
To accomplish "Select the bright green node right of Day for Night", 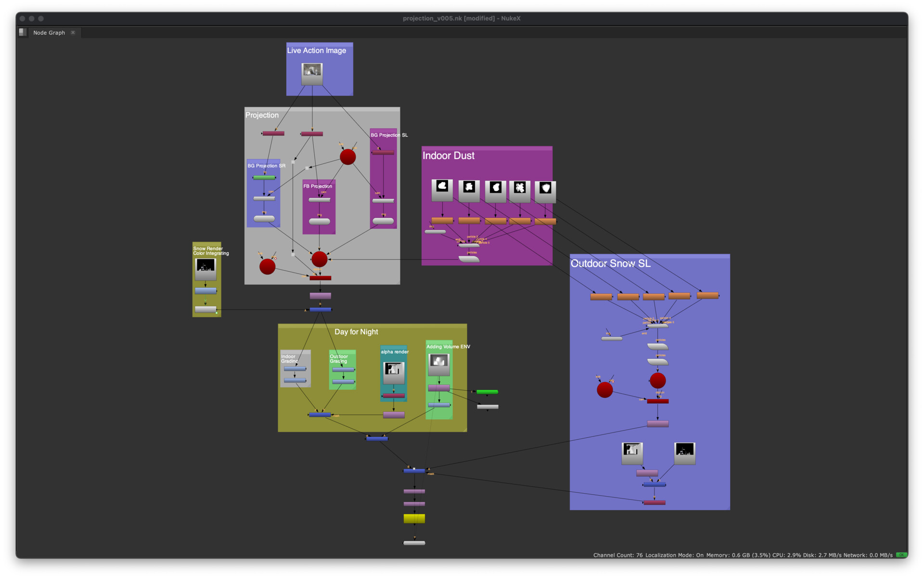I will click(x=487, y=392).
